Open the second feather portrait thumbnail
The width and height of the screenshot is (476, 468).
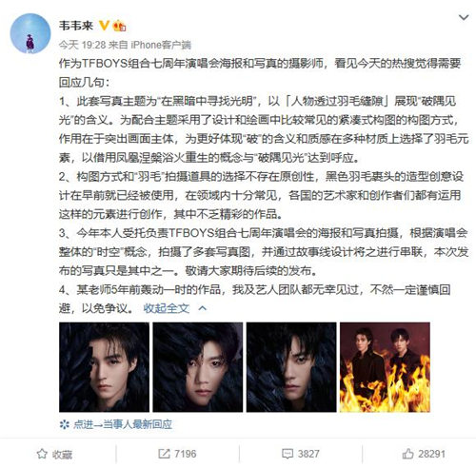[x=198, y=367]
